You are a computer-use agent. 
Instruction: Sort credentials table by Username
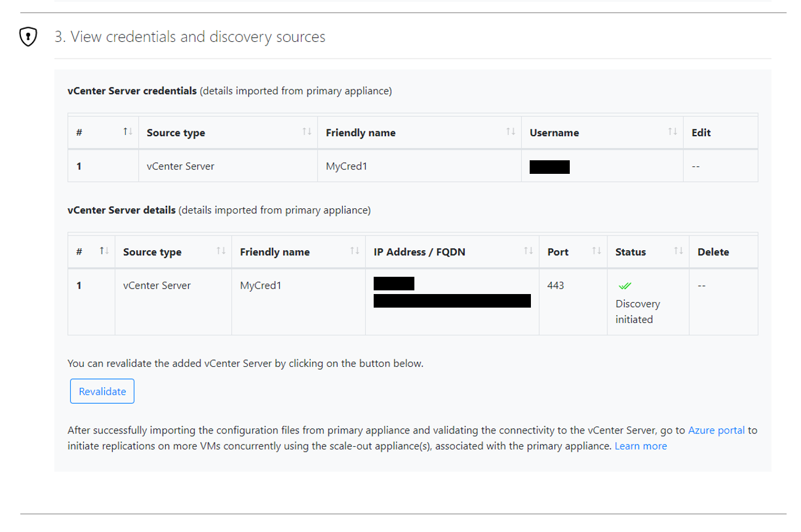click(x=673, y=132)
